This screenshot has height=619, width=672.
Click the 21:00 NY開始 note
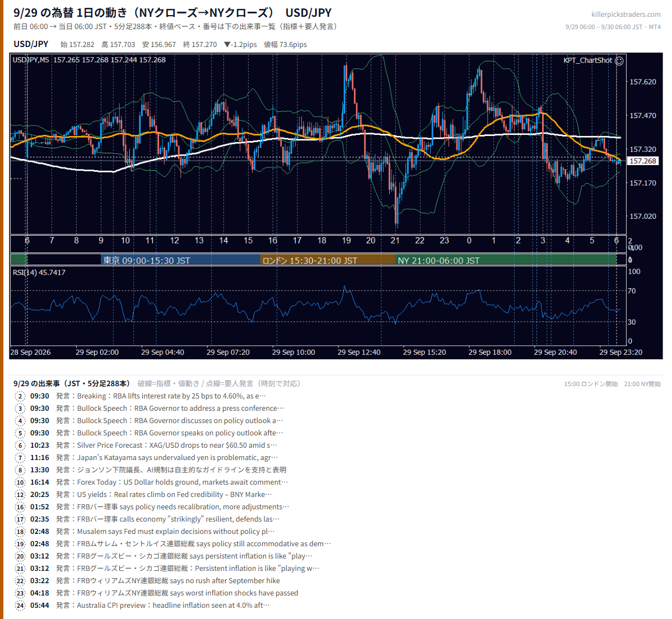pyautogui.click(x=642, y=384)
